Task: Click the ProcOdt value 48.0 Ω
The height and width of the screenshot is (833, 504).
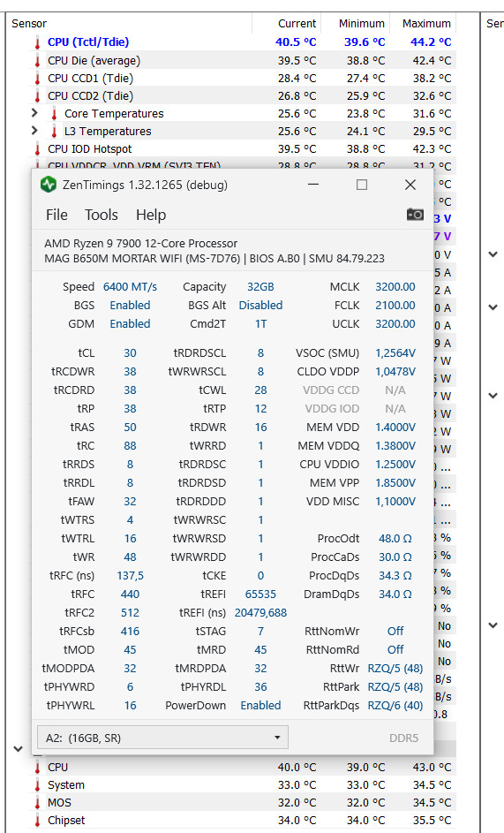Action: click(395, 539)
